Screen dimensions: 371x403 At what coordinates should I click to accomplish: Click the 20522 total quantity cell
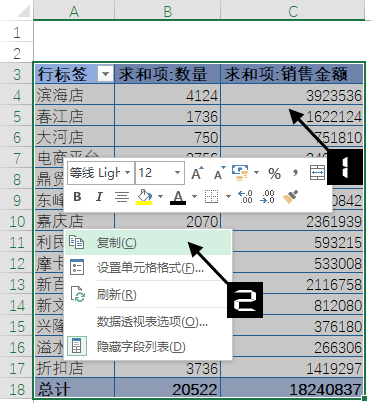[x=167, y=389]
